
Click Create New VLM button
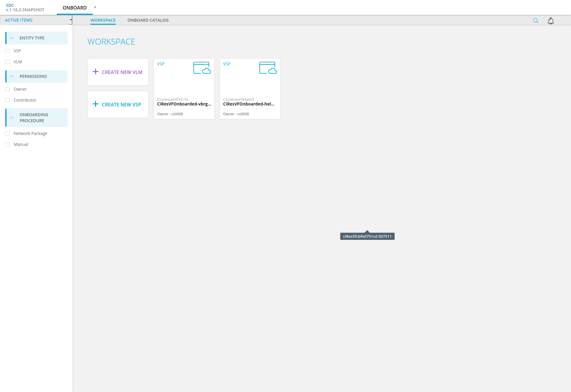(x=122, y=72)
